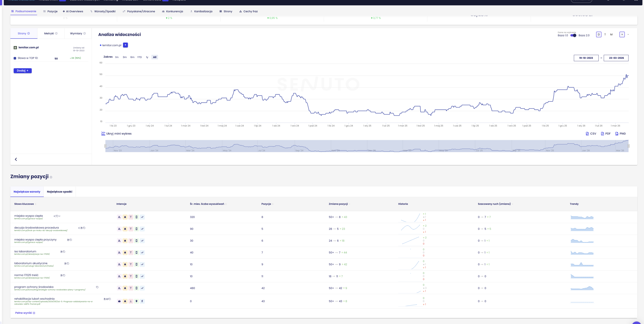
Task: Click the SERP features icon beside program ochrony środowiska
Action: [x=97, y=287]
